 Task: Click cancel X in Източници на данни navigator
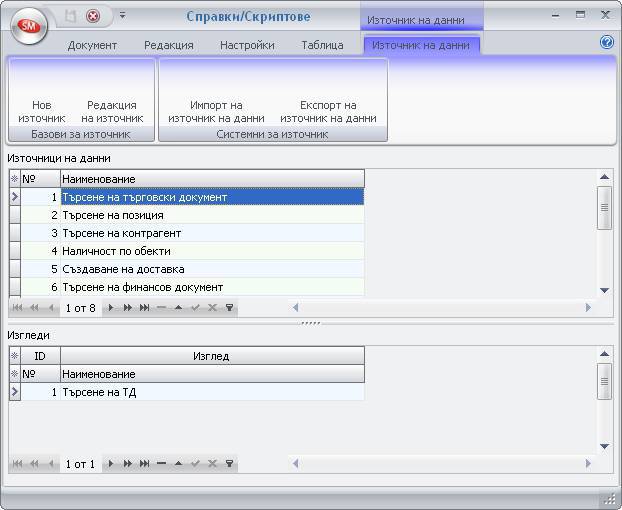click(212, 307)
